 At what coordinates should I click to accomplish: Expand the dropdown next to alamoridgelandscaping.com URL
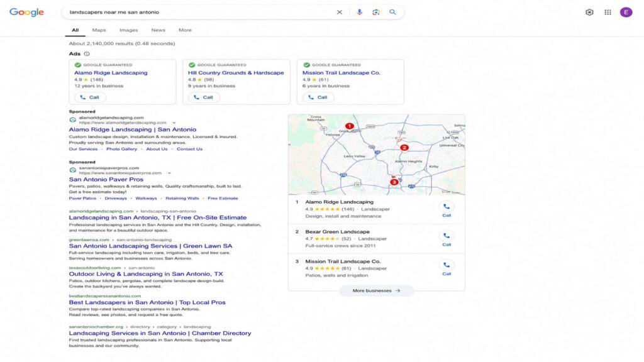point(174,123)
